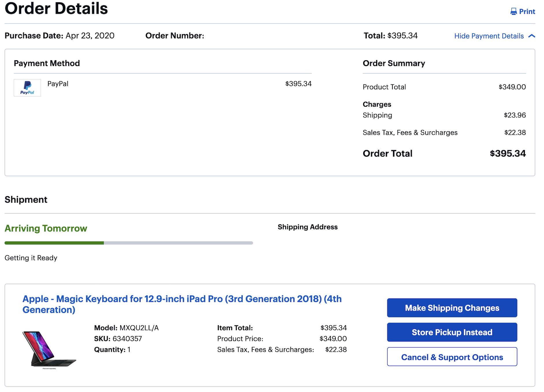The width and height of the screenshot is (544, 392).
Task: Click the Product Price $349.00 value
Action: pyautogui.click(x=333, y=339)
